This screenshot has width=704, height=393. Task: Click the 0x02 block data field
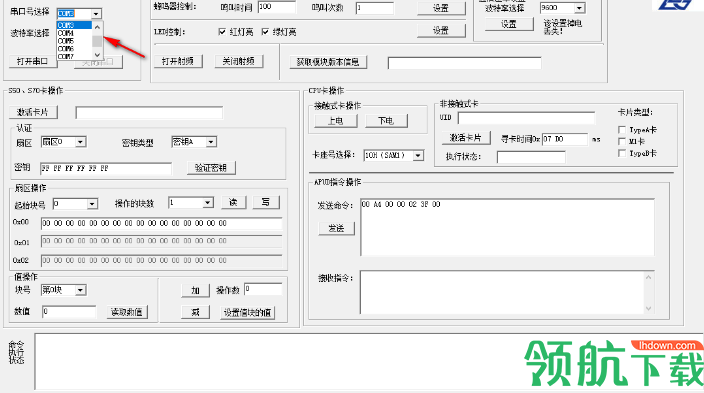pyautogui.click(x=161, y=261)
